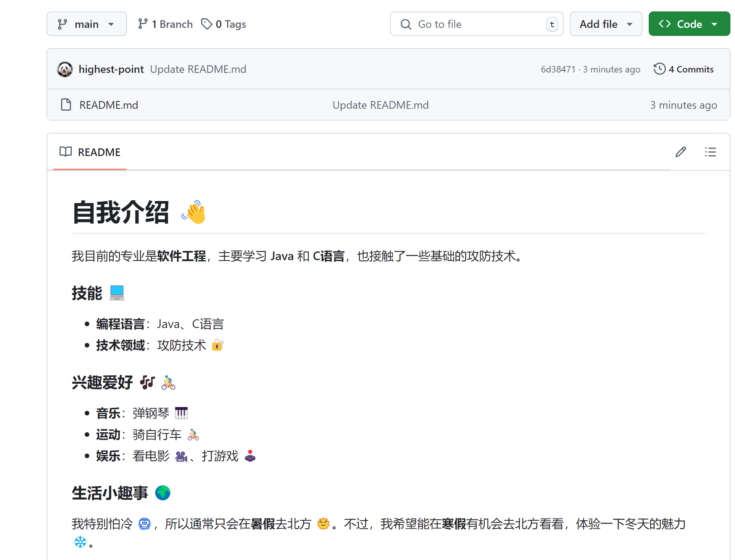Screen dimensions: 735x560
Task: Select the README tab
Action: coord(90,152)
